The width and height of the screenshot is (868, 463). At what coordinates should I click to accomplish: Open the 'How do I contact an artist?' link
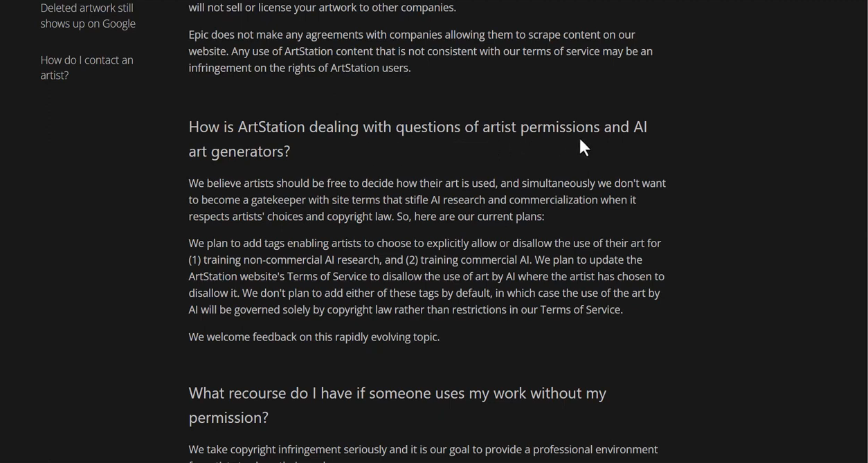click(x=87, y=68)
